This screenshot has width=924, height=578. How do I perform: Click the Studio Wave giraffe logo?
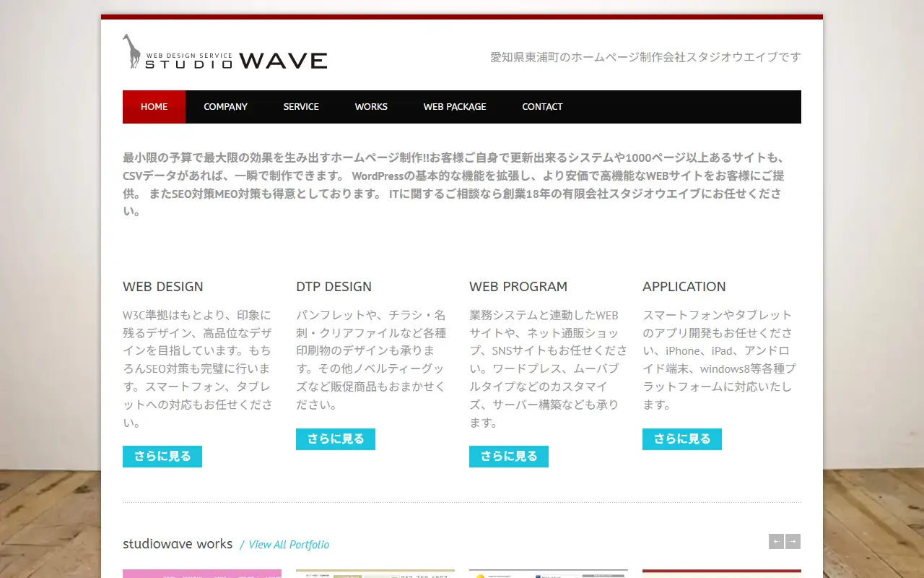point(225,52)
